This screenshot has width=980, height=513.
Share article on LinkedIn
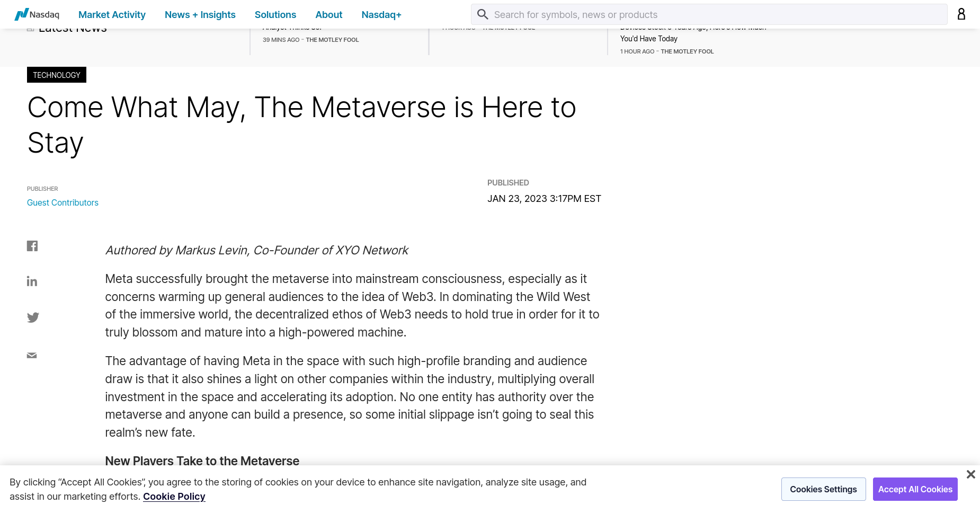click(x=32, y=281)
